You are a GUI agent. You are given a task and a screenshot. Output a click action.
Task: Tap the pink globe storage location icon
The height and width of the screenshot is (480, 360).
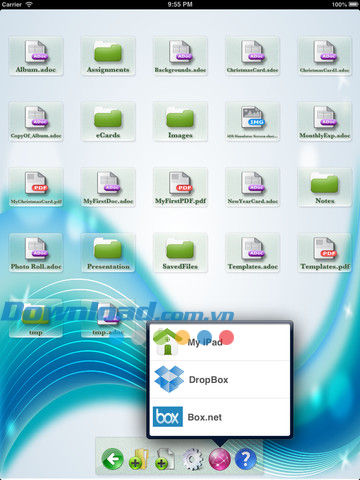pos(219,459)
